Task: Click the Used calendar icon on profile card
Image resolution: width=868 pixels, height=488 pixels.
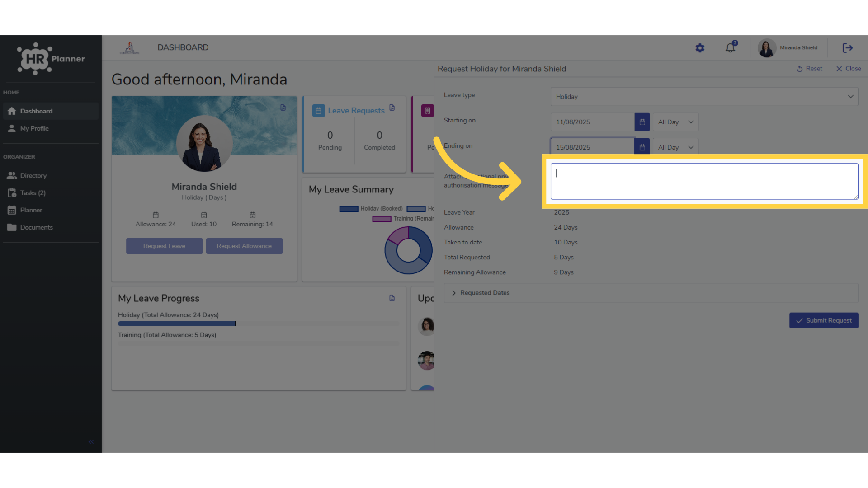Action: click(x=204, y=215)
